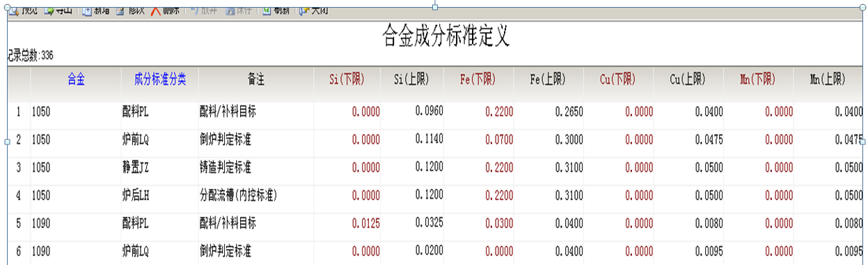Image resolution: width=868 pixels, height=265 pixels.
Task: Click the Cu(上限) column header
Action: (688, 79)
